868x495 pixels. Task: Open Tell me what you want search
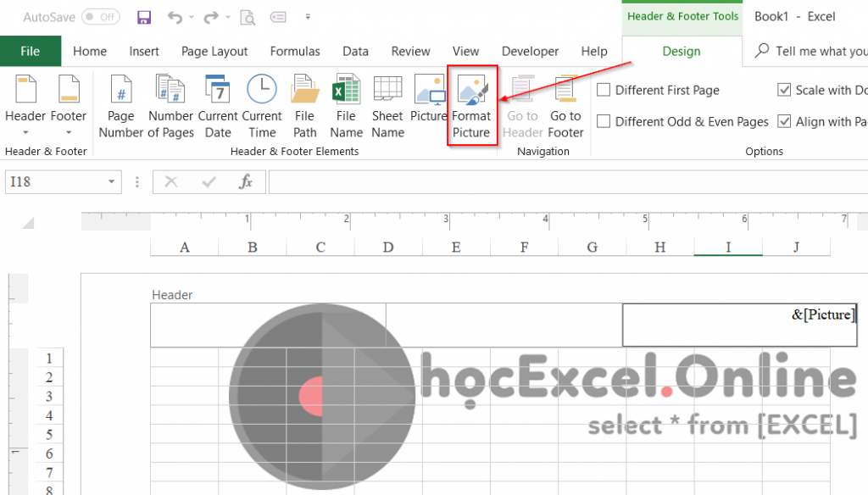click(x=814, y=51)
